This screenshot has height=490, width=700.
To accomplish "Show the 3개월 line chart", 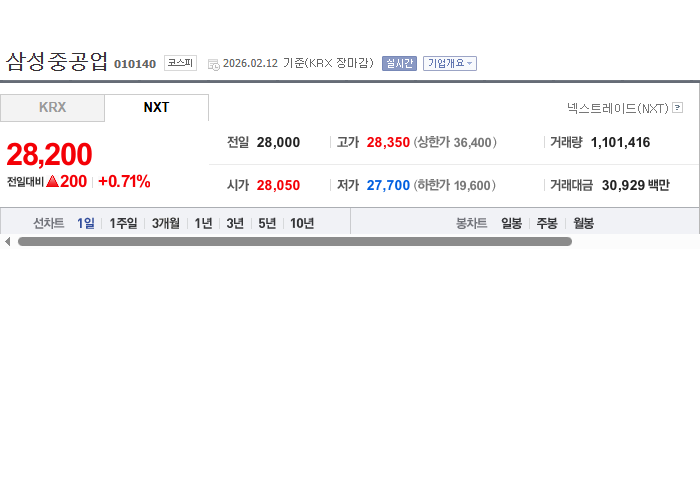I will click(166, 223).
